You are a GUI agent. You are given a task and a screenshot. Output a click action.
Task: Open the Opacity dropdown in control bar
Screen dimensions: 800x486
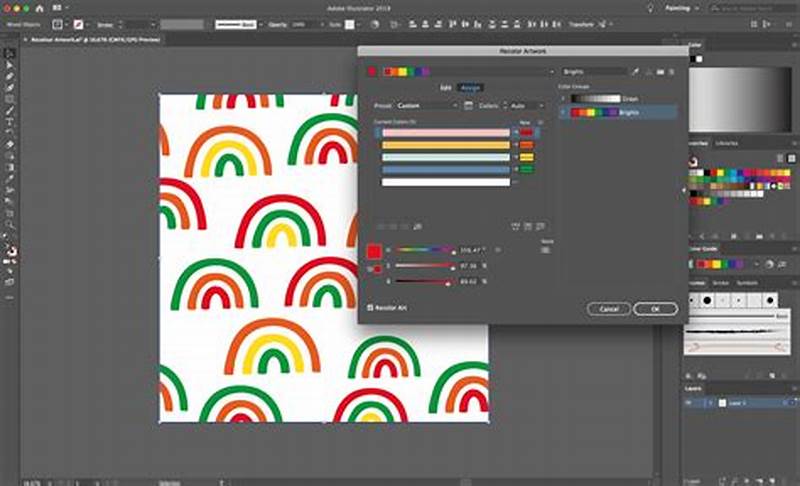tap(322, 24)
